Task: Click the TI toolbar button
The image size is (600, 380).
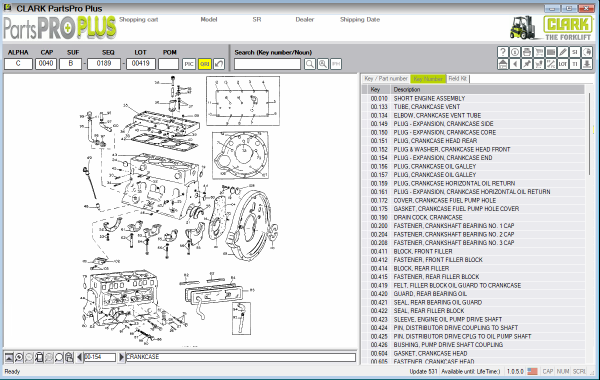Action: (x=575, y=64)
